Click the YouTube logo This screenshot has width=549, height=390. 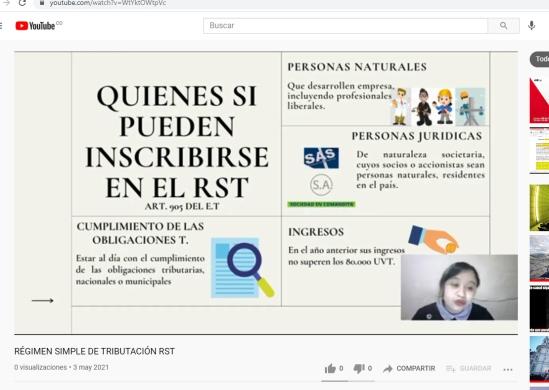point(36,26)
